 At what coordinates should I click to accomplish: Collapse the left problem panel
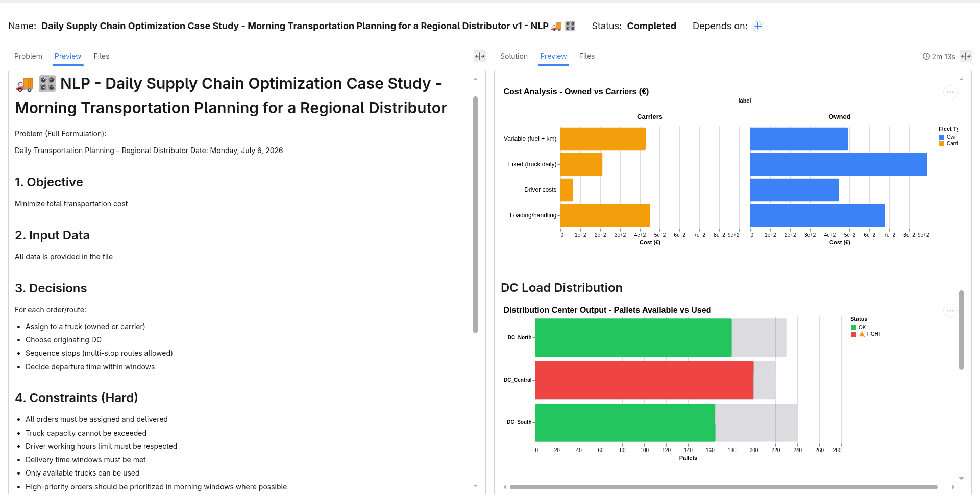(x=480, y=56)
